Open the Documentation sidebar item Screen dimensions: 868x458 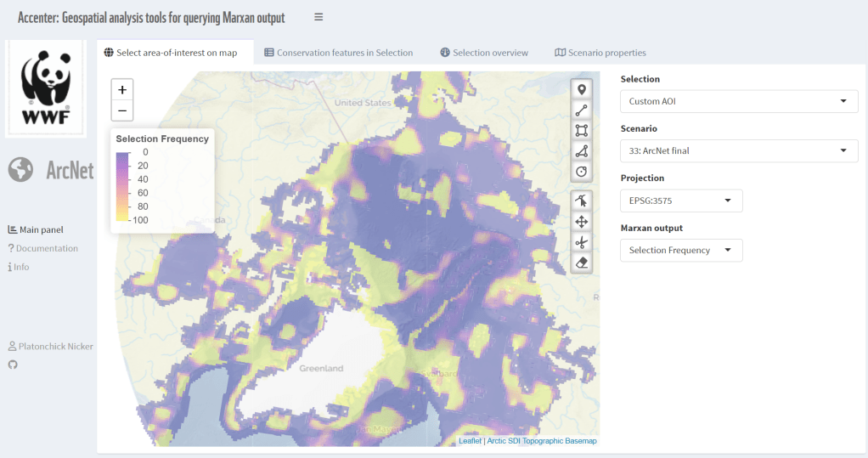(46, 248)
